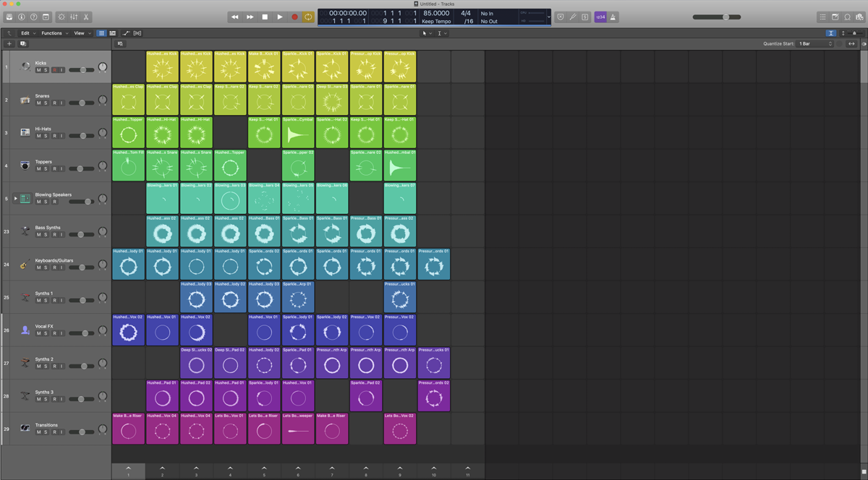Open the List Editors icon top right
This screenshot has height=480, width=868.
[x=822, y=17]
